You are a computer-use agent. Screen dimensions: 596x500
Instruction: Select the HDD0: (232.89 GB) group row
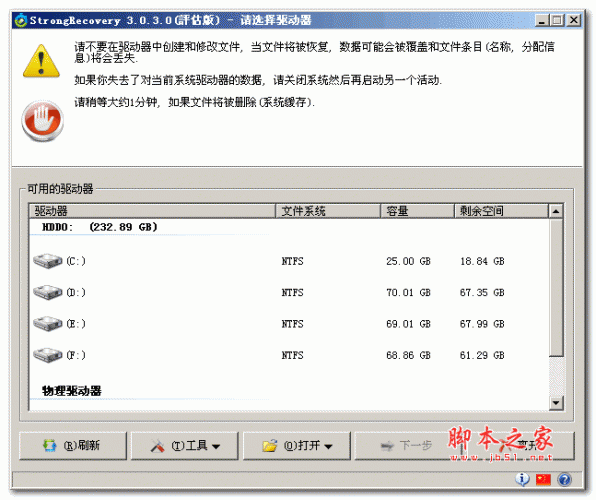100,227
